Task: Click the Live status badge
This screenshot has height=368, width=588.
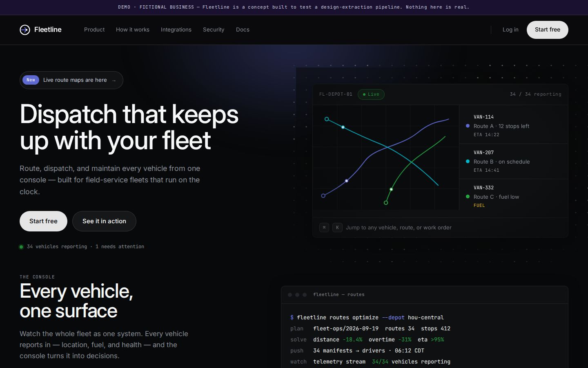Action: 371,94
